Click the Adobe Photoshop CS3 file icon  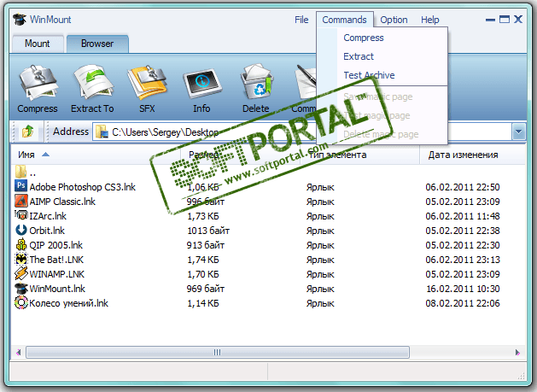coord(20,185)
